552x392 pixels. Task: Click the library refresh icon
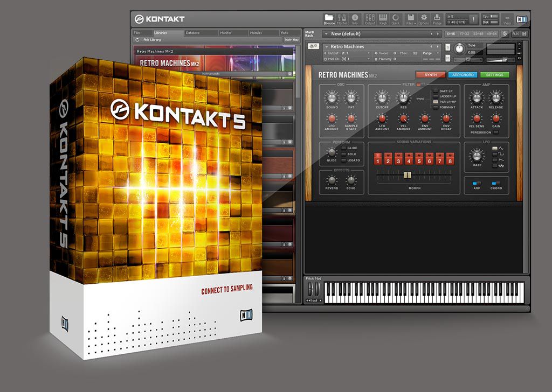(137, 40)
